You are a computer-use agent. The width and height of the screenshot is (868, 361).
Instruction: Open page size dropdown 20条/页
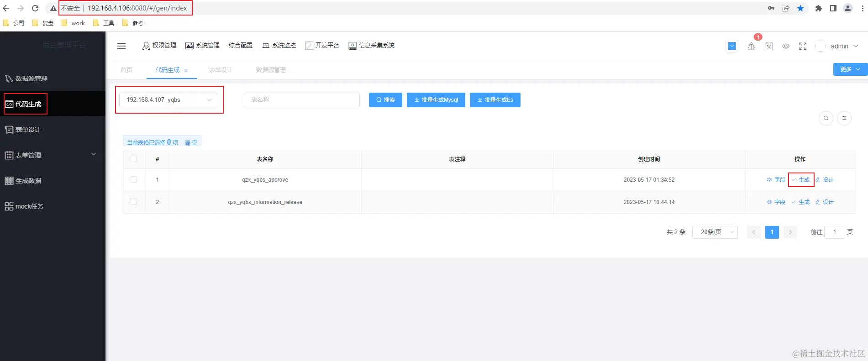(715, 232)
